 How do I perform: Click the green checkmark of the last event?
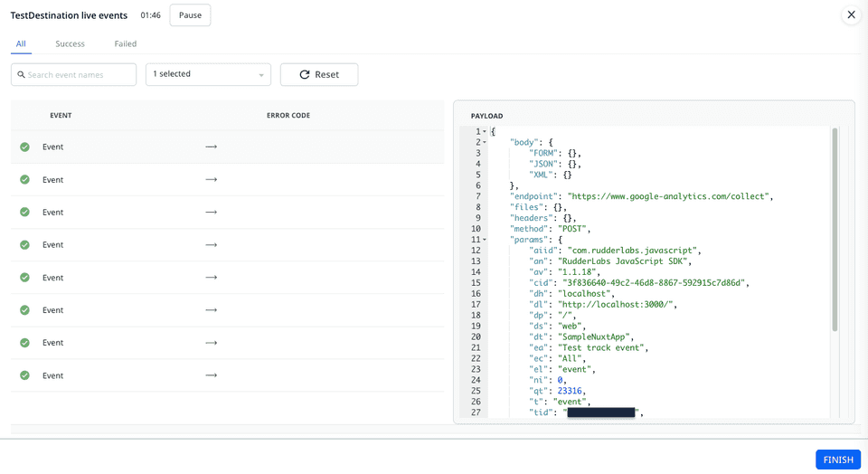click(x=25, y=375)
